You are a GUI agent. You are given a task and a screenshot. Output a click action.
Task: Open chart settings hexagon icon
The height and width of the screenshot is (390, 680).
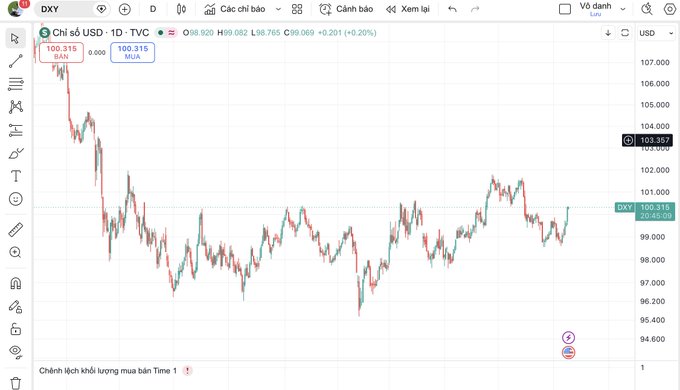click(x=670, y=9)
